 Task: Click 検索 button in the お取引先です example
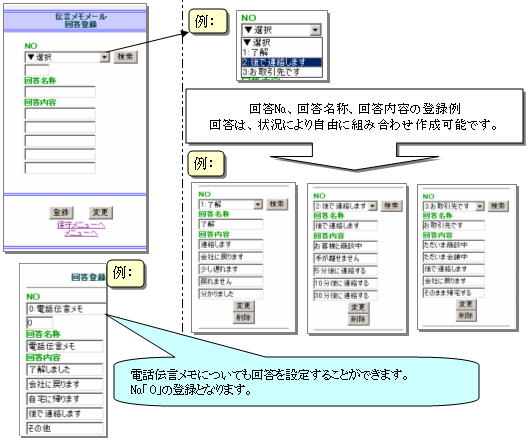pyautogui.click(x=498, y=206)
